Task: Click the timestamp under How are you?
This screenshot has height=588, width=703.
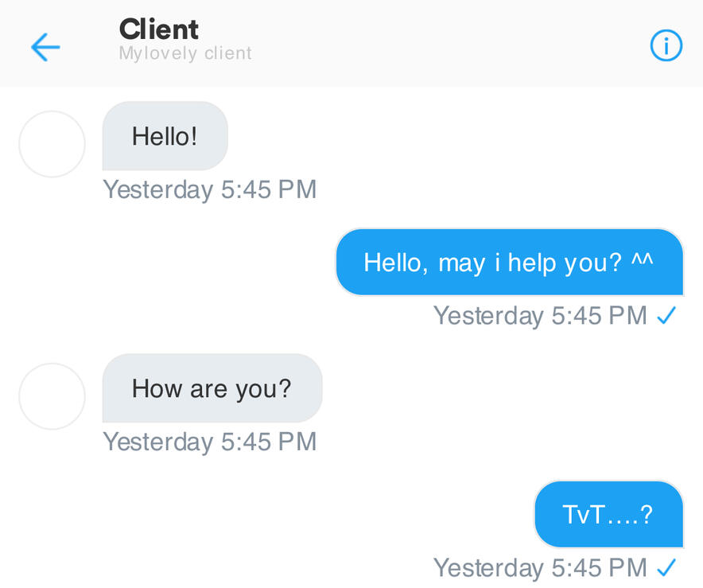Action: [x=210, y=442]
